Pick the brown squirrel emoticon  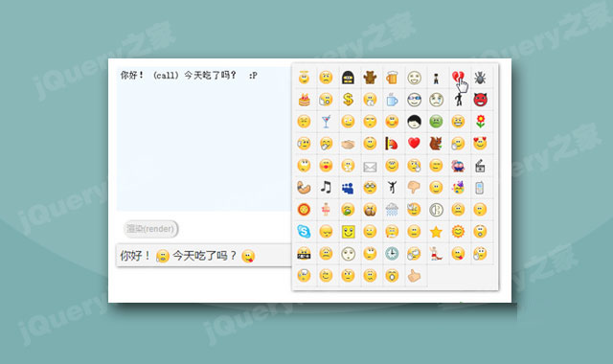(436, 144)
